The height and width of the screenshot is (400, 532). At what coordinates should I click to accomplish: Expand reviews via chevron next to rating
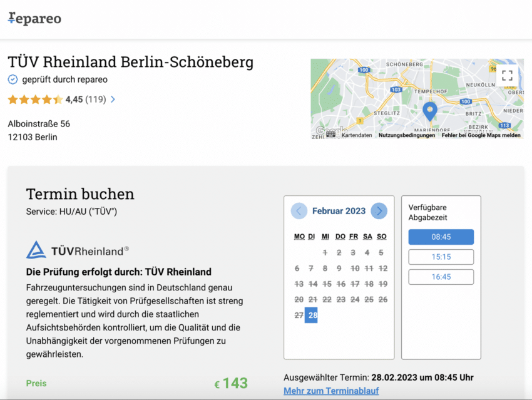113,99
